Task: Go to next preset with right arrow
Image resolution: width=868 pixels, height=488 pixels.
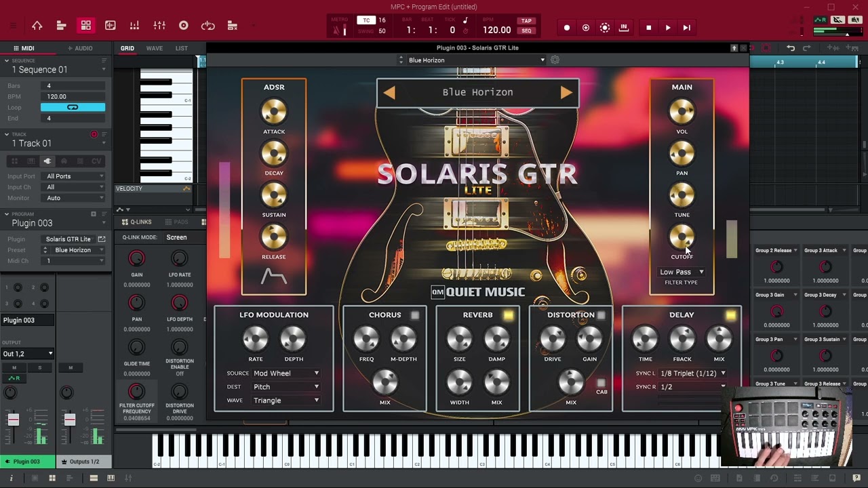Action: tap(566, 93)
